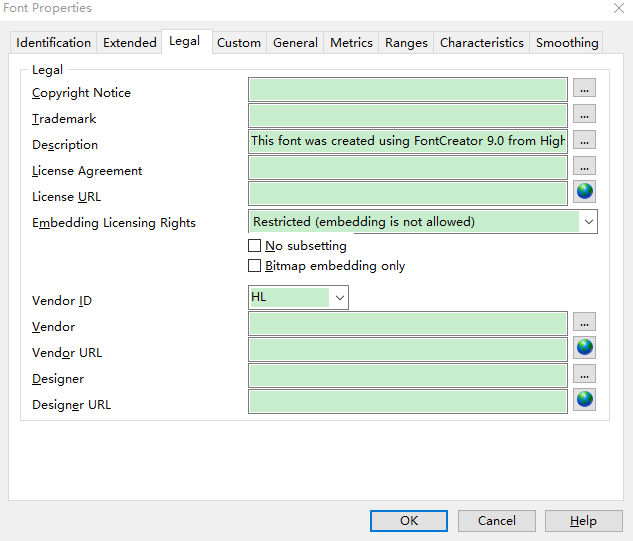Click the Copyright Notice input field

pyautogui.click(x=408, y=90)
